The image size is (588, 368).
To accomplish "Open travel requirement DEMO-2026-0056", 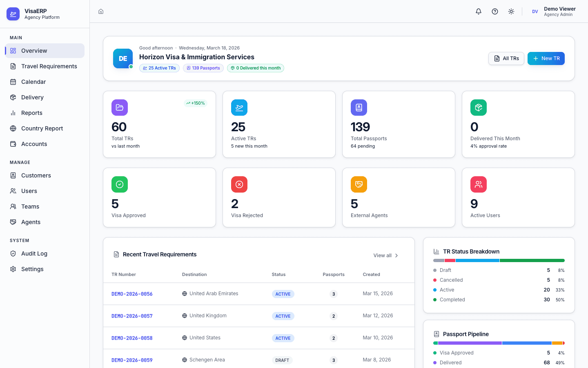I will (x=132, y=294).
